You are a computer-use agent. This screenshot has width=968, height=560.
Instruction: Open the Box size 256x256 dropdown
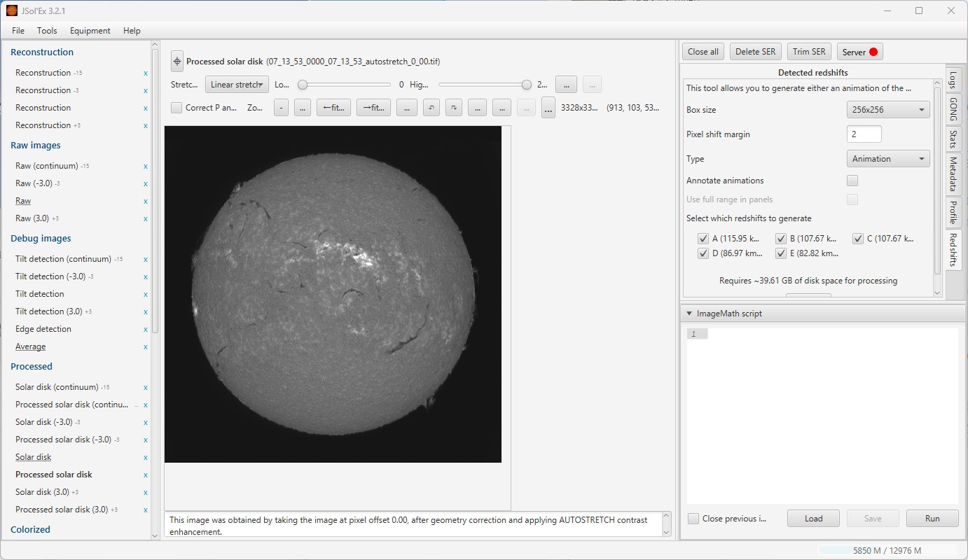click(887, 110)
